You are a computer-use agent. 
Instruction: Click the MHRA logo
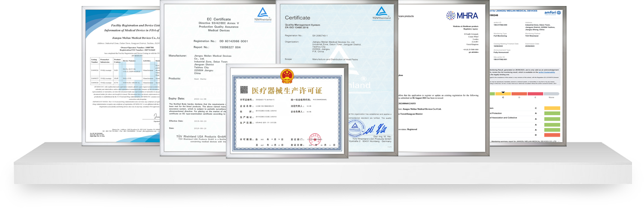coord(462,16)
